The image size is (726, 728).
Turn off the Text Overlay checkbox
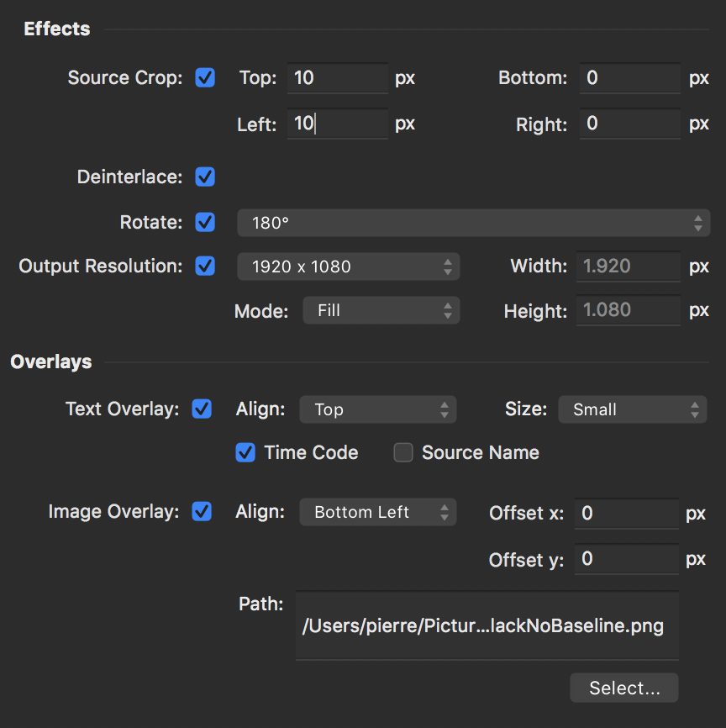tap(202, 409)
